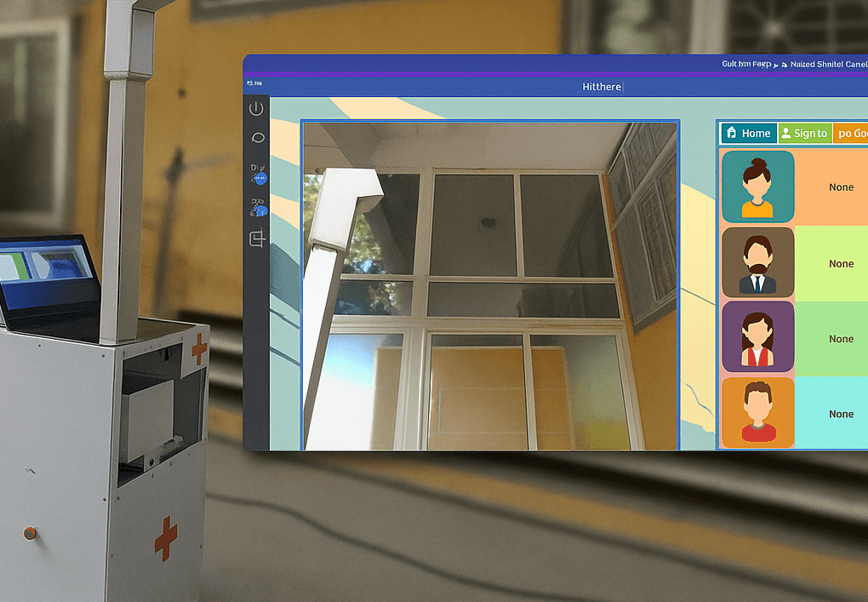The image size is (868, 602).
Task: Click 'Naited Shnitel Canel' in the top bar
Action: click(829, 64)
